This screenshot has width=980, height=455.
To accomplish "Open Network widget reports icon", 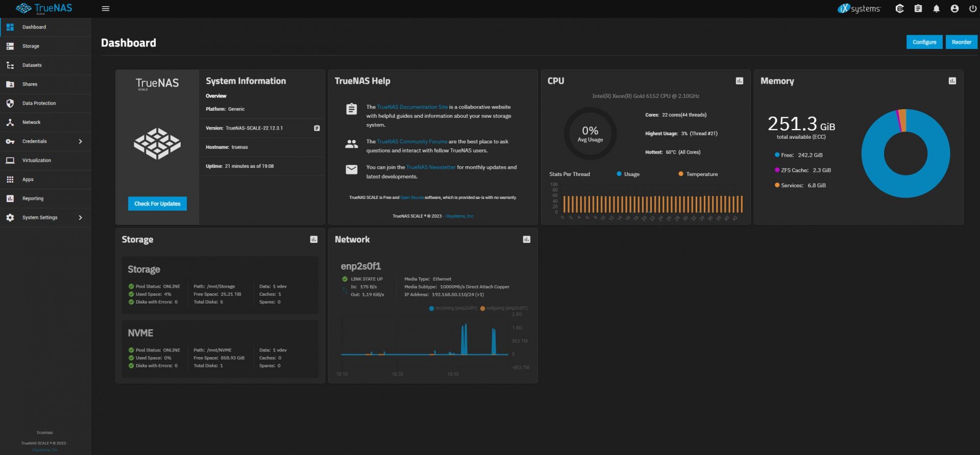I will coord(527,240).
